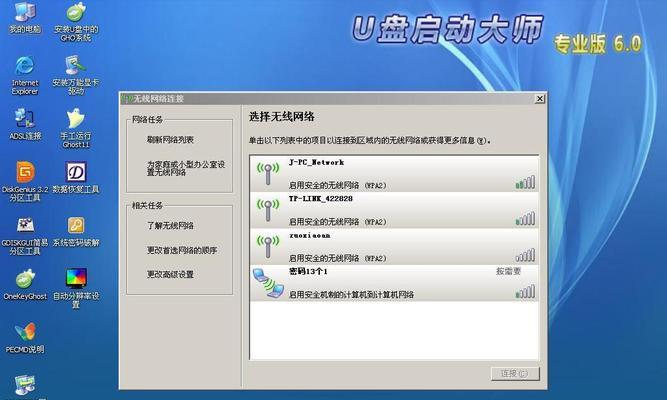Click the 相关任务 group label
The width and height of the screenshot is (667, 400).
click(x=147, y=206)
